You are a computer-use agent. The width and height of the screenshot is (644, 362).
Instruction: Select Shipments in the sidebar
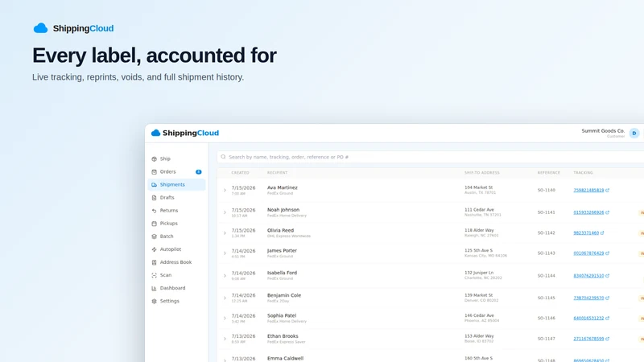[x=176, y=185]
